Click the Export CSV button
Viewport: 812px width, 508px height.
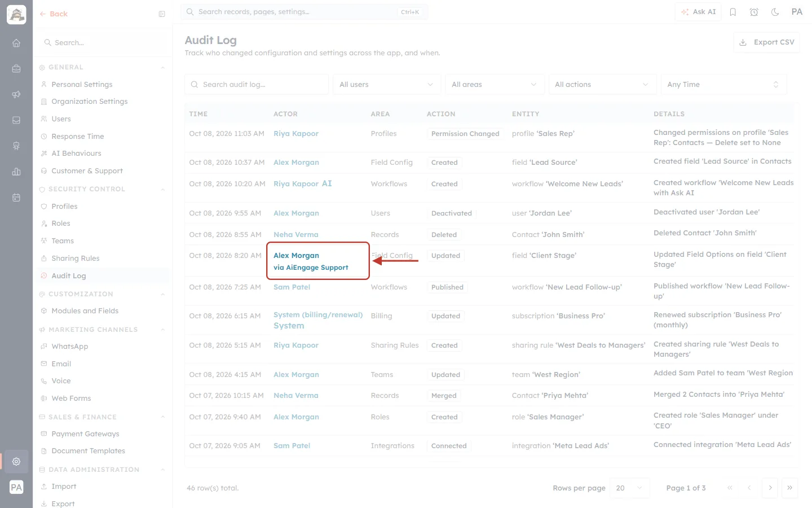tap(766, 42)
